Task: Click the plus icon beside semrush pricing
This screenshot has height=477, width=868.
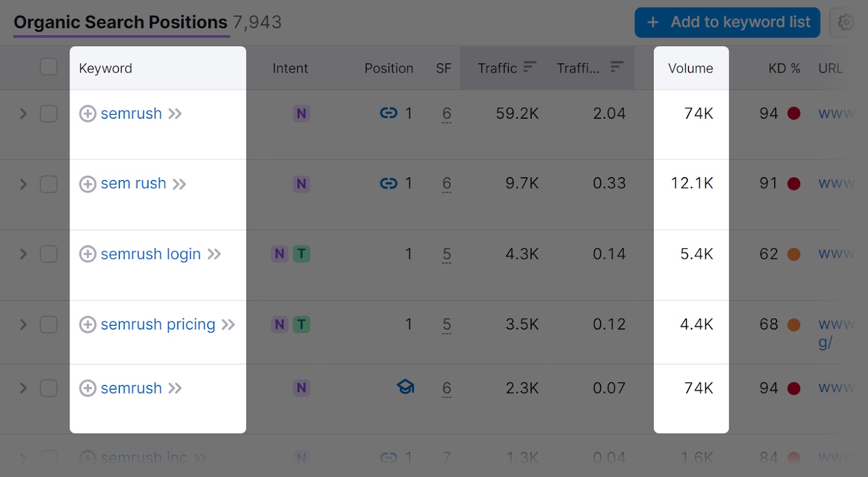Action: (88, 325)
